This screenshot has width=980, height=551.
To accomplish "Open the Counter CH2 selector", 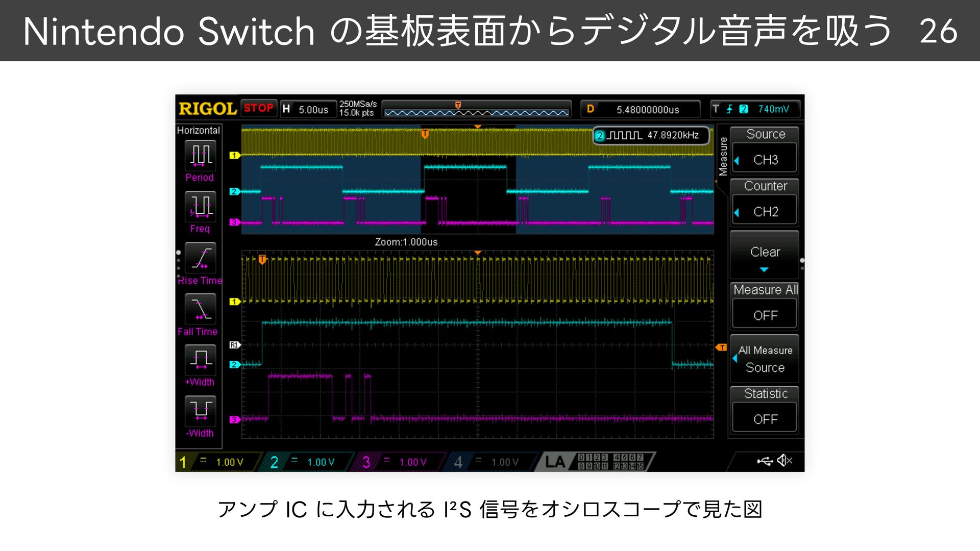I will coord(765,212).
